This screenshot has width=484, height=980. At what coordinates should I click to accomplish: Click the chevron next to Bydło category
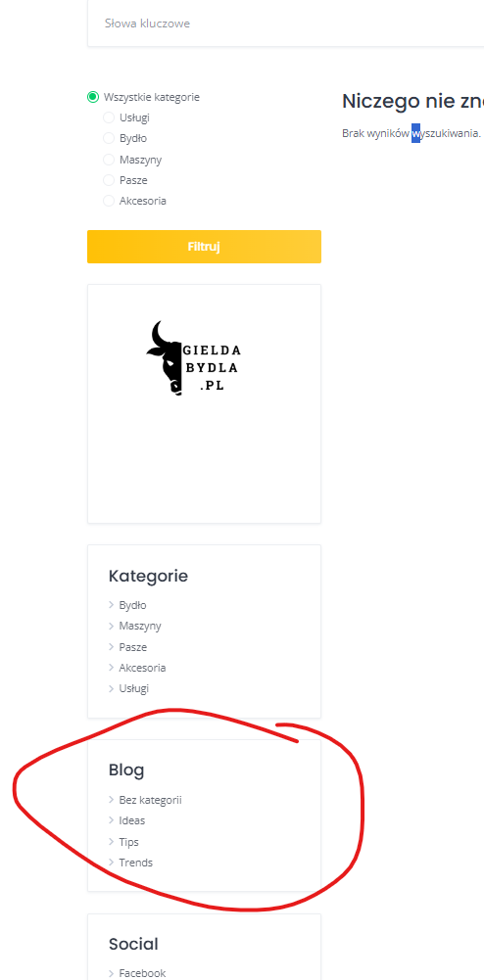[x=112, y=605]
